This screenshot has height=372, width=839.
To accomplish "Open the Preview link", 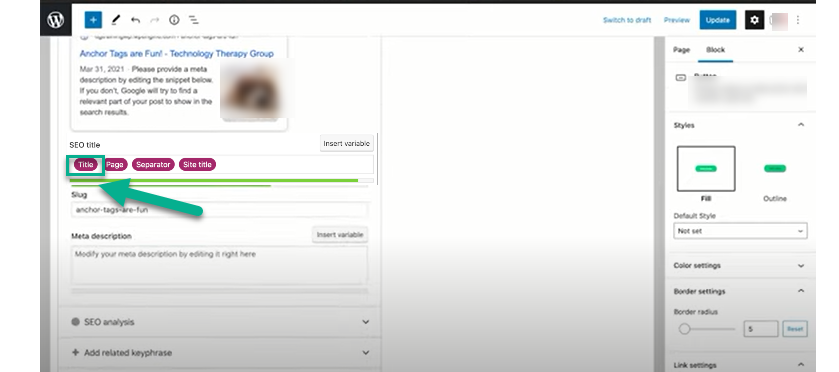I will [x=677, y=20].
